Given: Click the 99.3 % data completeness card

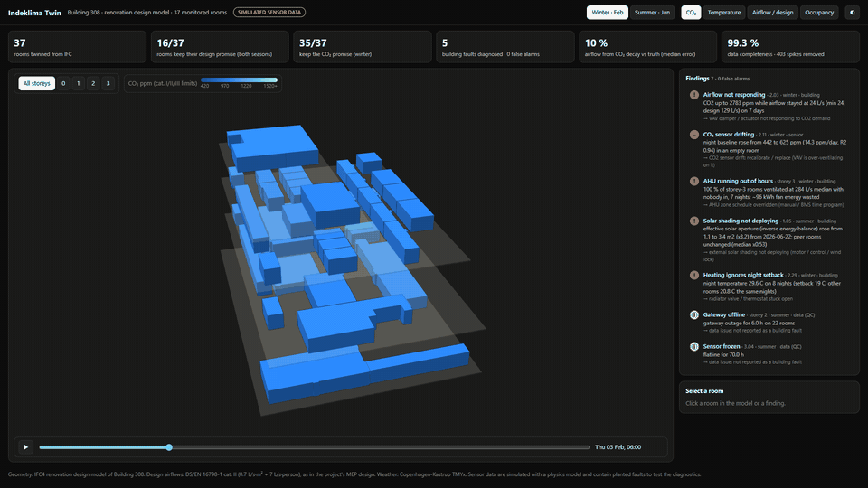Looking at the screenshot, I should click(x=790, y=46).
